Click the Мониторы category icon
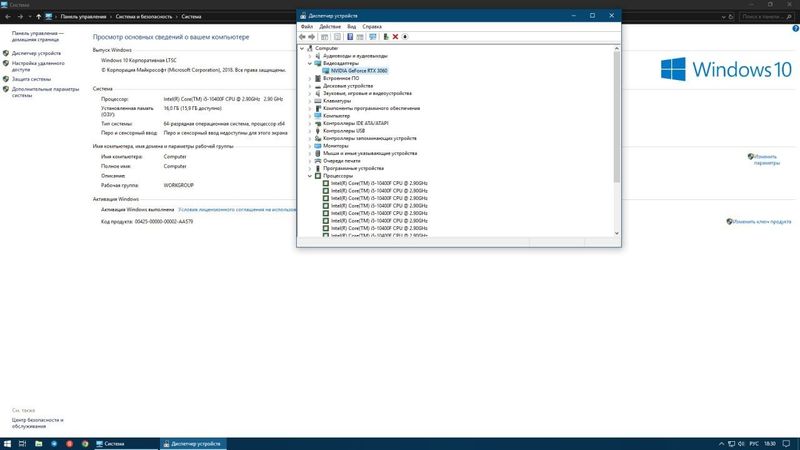This screenshot has width=800, height=450. coord(318,146)
